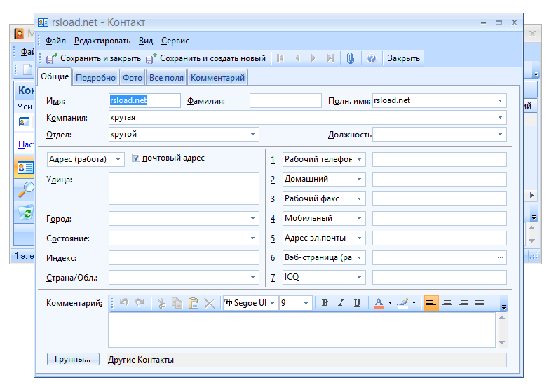Open the Вид menu
This screenshot has height=392, width=556.
(x=146, y=41)
